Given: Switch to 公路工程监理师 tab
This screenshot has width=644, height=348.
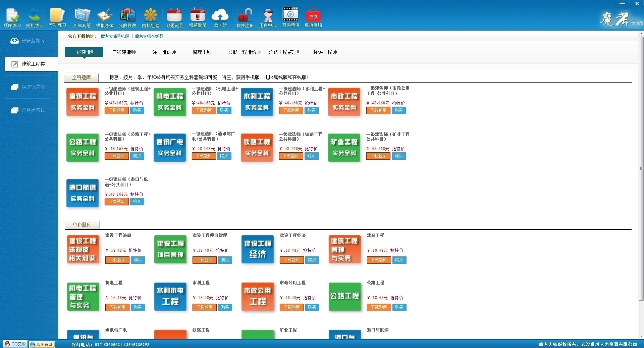Looking at the screenshot, I should click(285, 52).
